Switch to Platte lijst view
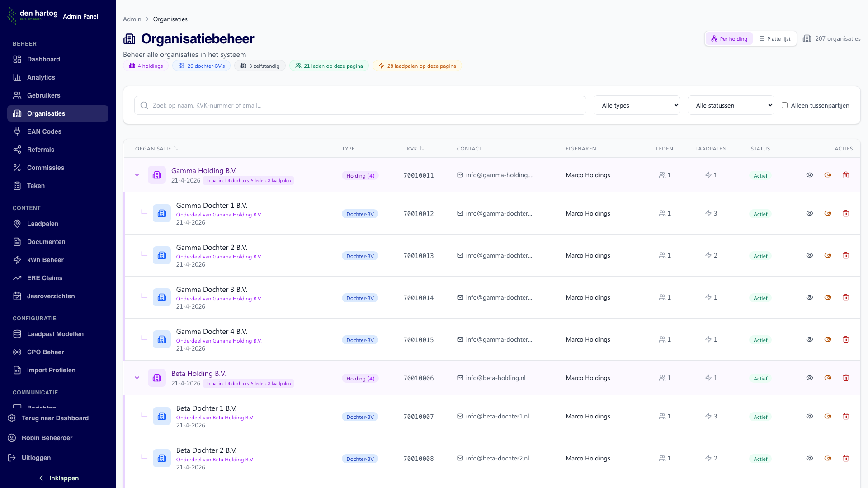The width and height of the screenshot is (868, 488). pyautogui.click(x=774, y=39)
